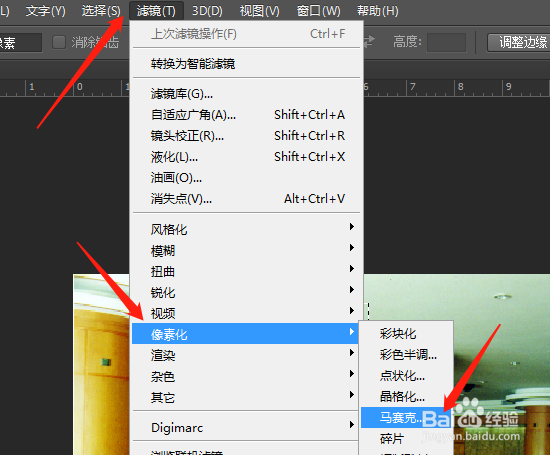This screenshot has height=455, width=550.
Task: Select 镜头校正(R)... filter
Action: point(246,136)
